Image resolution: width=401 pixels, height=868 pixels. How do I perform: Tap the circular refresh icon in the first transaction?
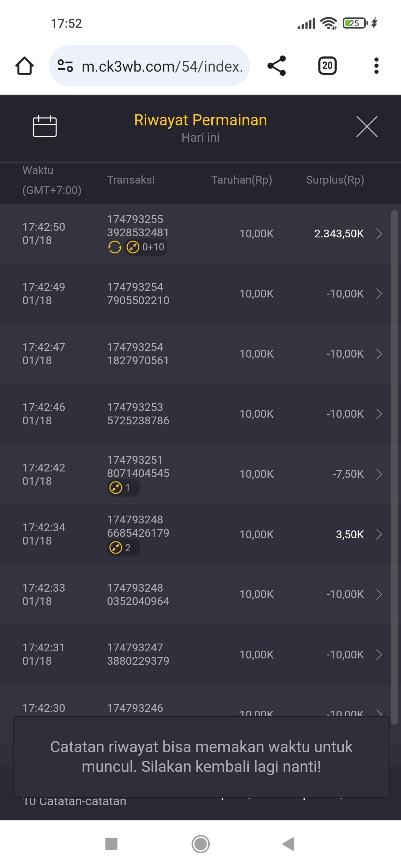click(115, 247)
